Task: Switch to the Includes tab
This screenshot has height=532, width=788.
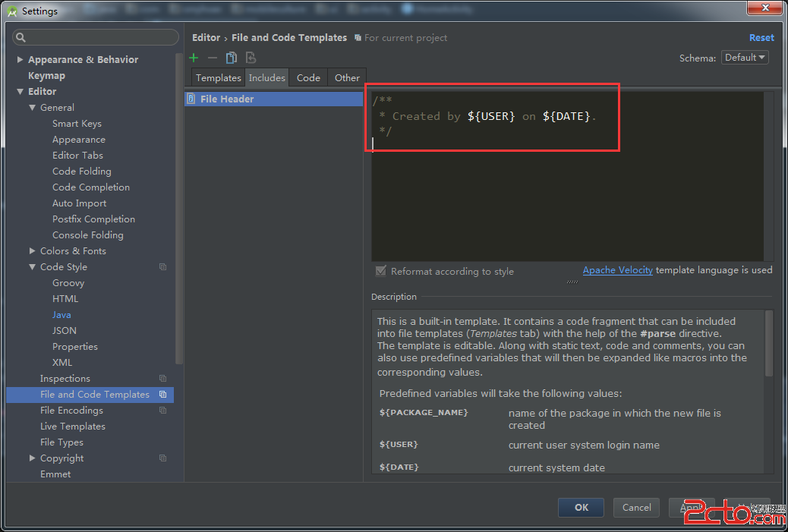Action: click(x=267, y=78)
